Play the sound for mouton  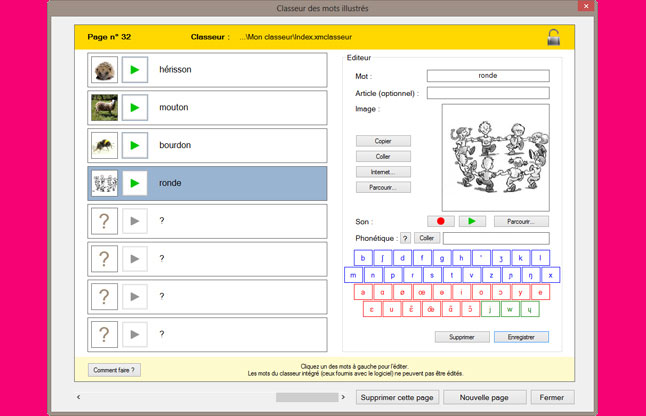click(x=135, y=108)
